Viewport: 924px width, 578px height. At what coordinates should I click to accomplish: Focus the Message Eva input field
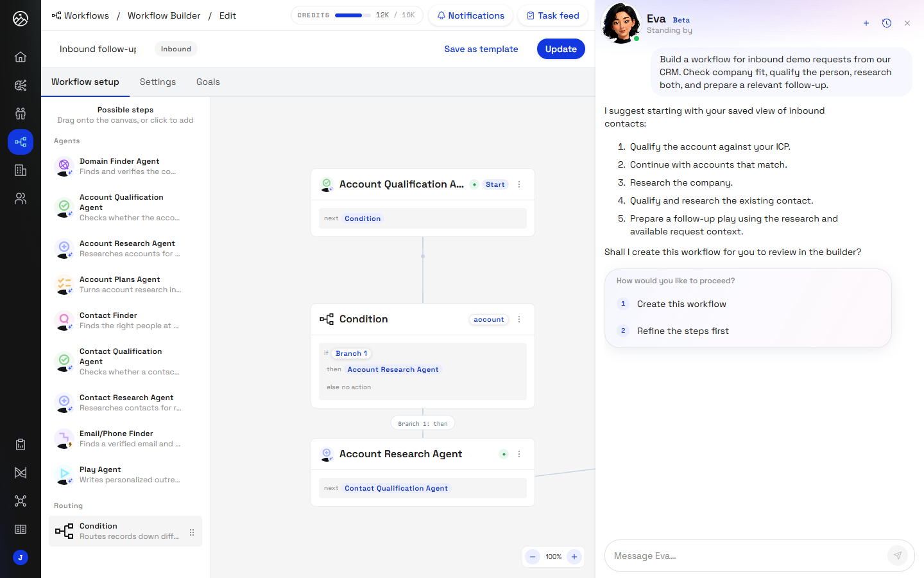[x=748, y=556]
